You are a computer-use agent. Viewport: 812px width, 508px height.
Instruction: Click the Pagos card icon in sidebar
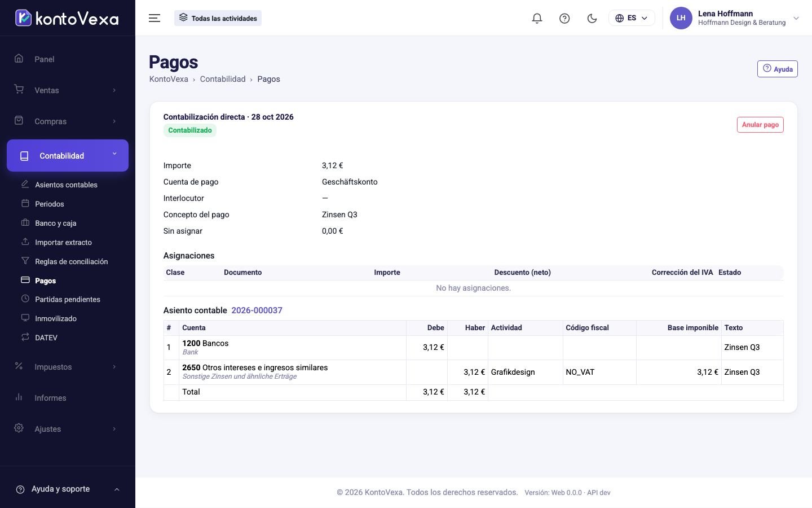[x=25, y=280]
